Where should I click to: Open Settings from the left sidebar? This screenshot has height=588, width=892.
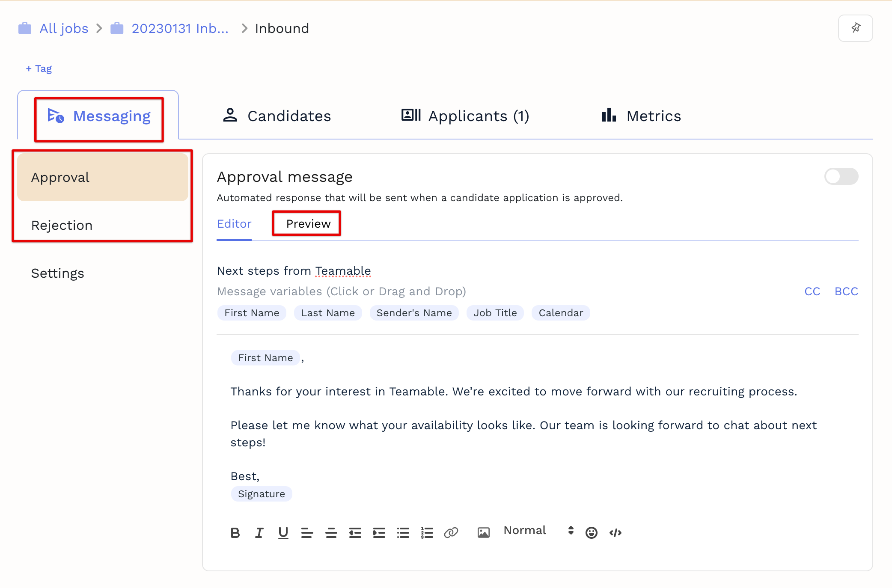(x=58, y=273)
